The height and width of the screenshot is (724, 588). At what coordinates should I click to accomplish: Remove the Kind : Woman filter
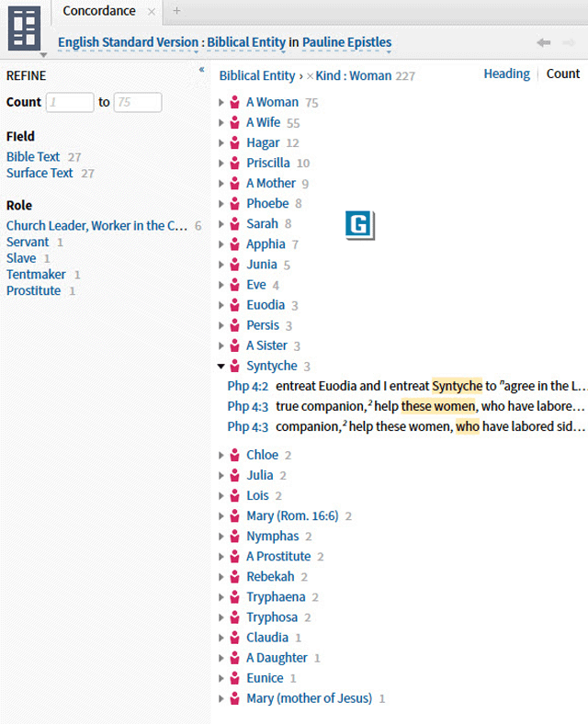(x=311, y=76)
